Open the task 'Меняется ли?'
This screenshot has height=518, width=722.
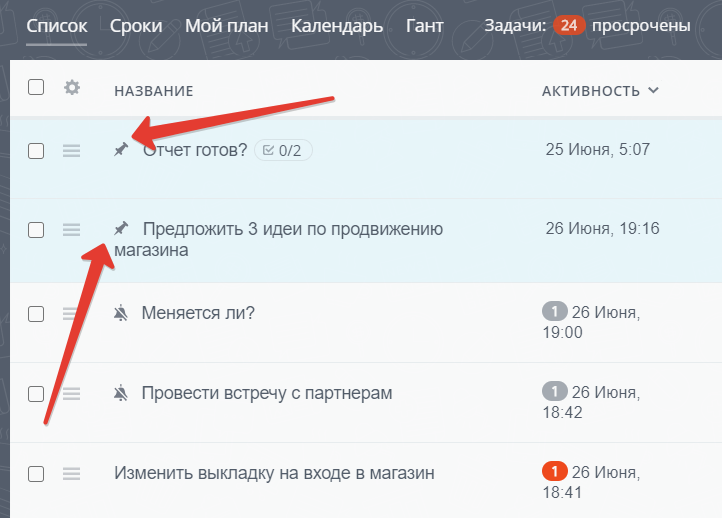(198, 313)
